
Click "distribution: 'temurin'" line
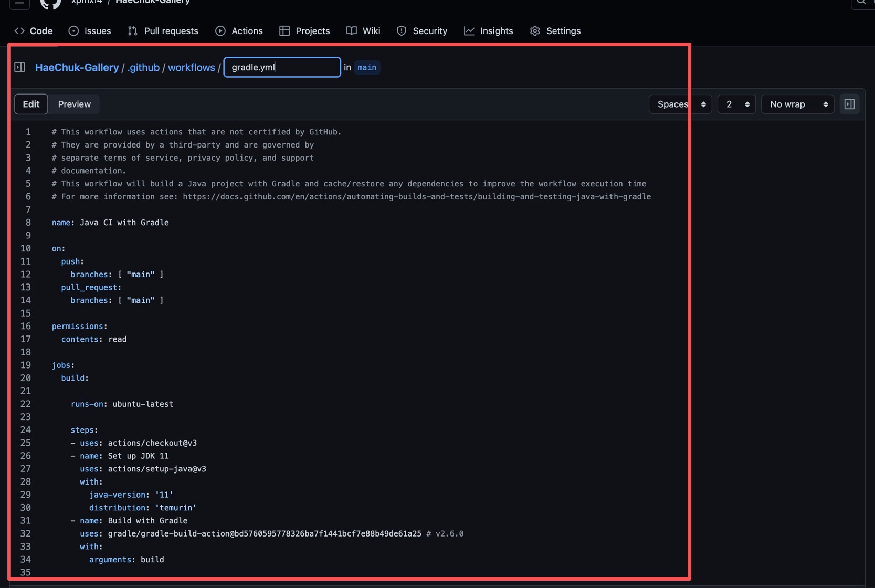pos(143,508)
